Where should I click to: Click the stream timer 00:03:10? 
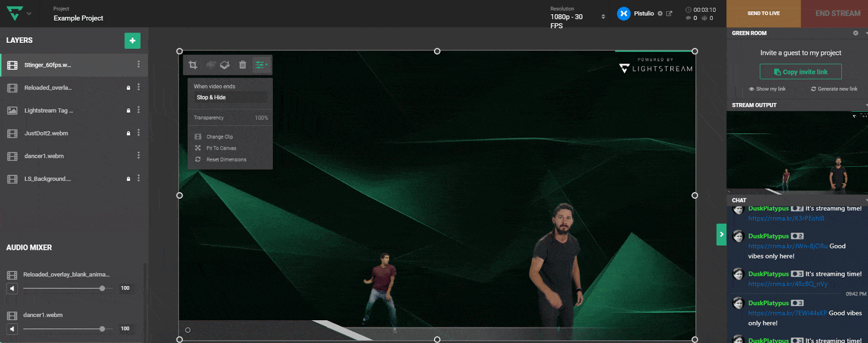click(704, 10)
